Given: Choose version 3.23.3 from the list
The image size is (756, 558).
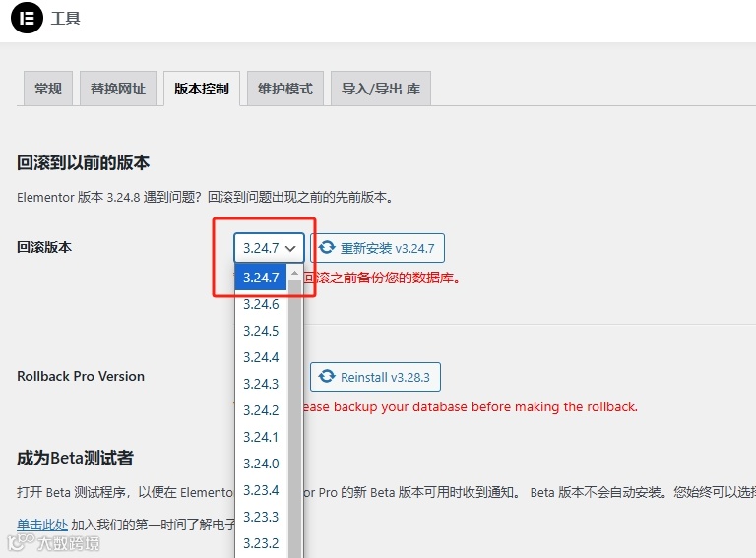Looking at the screenshot, I should pos(261,517).
